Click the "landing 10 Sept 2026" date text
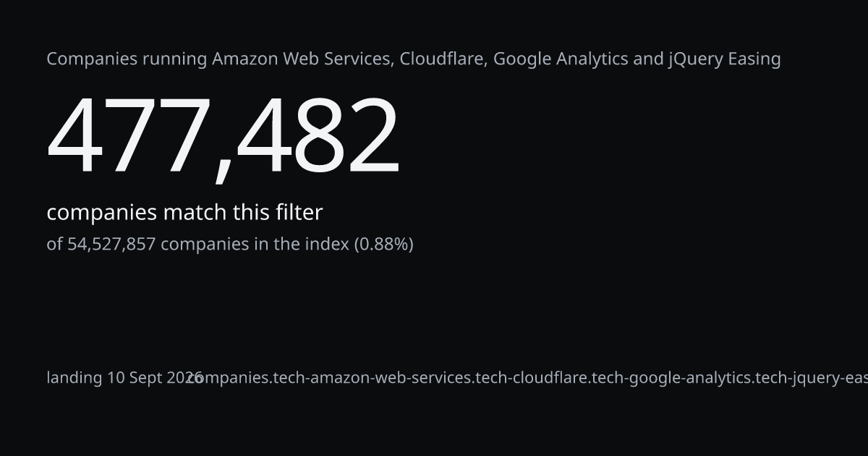 click(x=124, y=378)
